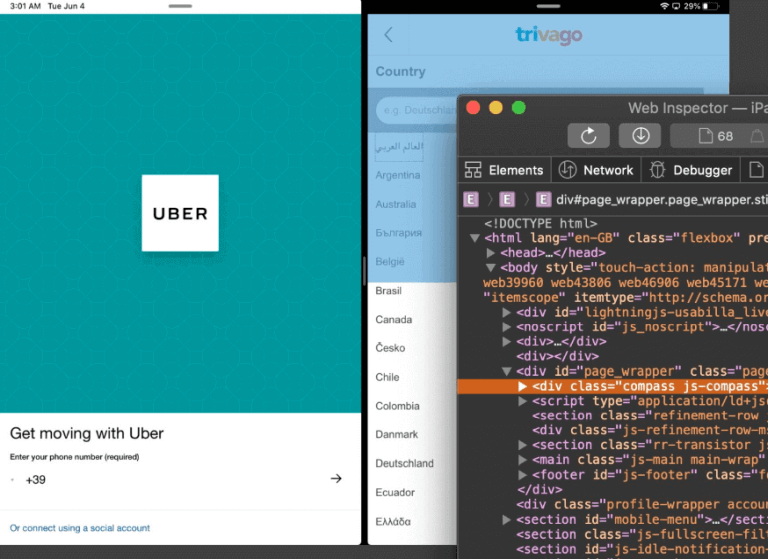Select Chile in country list

click(x=387, y=377)
